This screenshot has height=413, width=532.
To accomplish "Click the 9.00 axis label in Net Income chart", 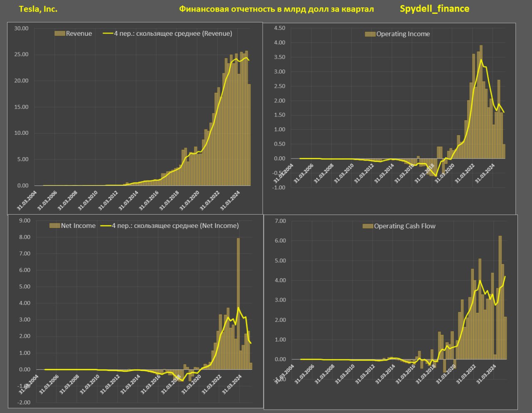I will 25,220.
